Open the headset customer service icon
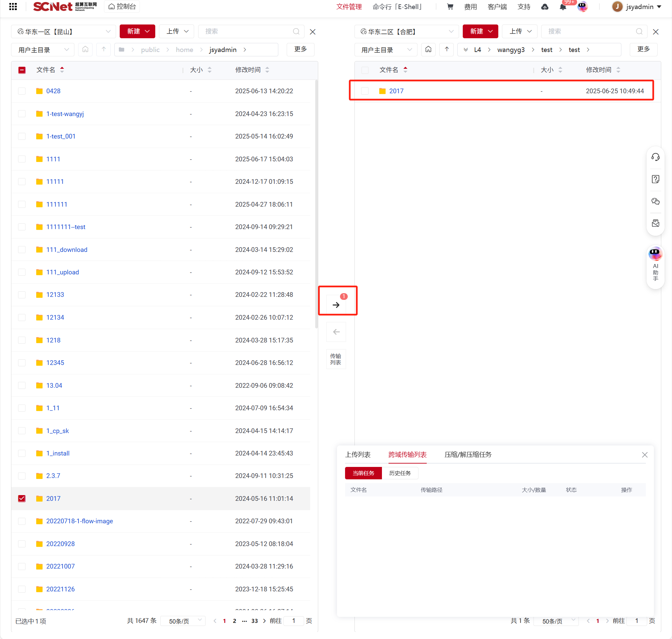The width and height of the screenshot is (672, 639). (655, 157)
